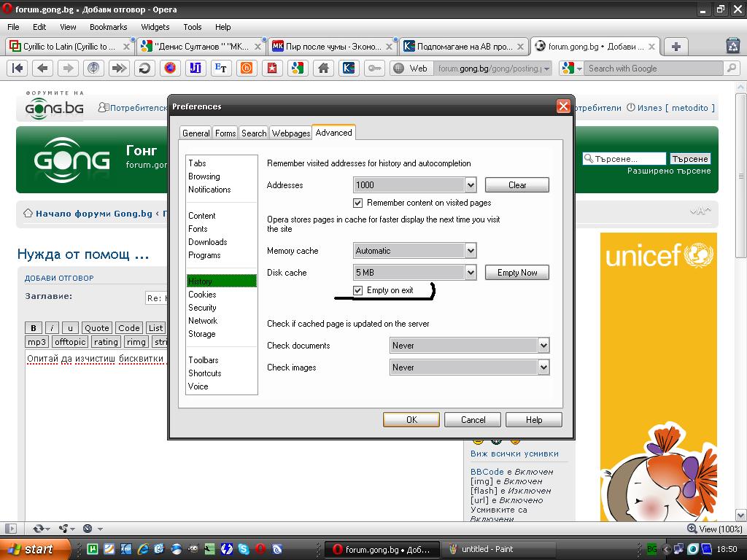Click the Виж всички усмивки link

tap(514, 454)
